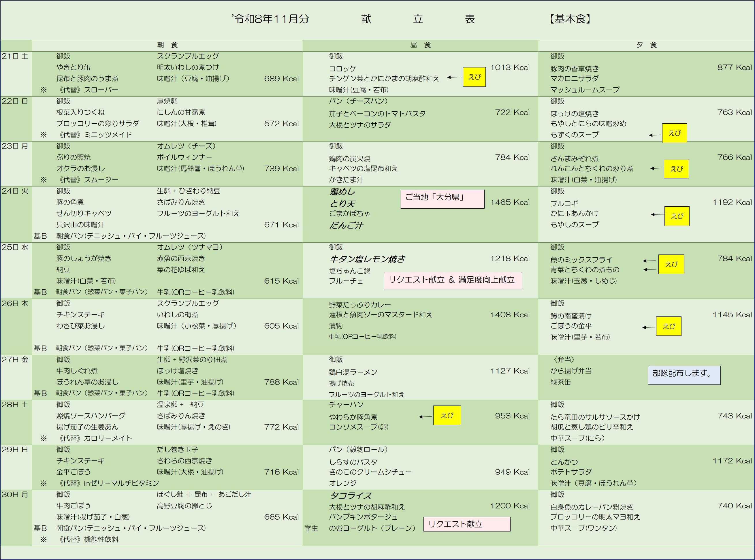Click the 689 Kcal breakfast value

281,79
